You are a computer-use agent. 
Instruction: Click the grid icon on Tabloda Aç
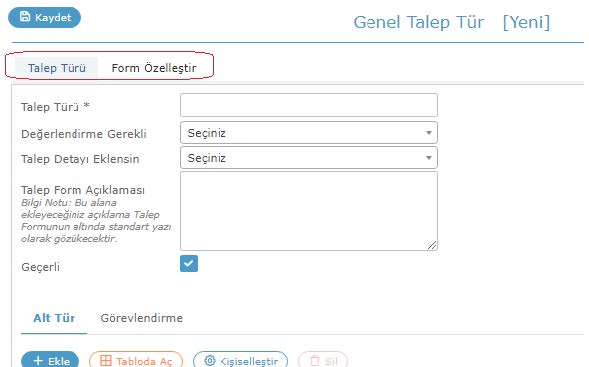(x=106, y=361)
